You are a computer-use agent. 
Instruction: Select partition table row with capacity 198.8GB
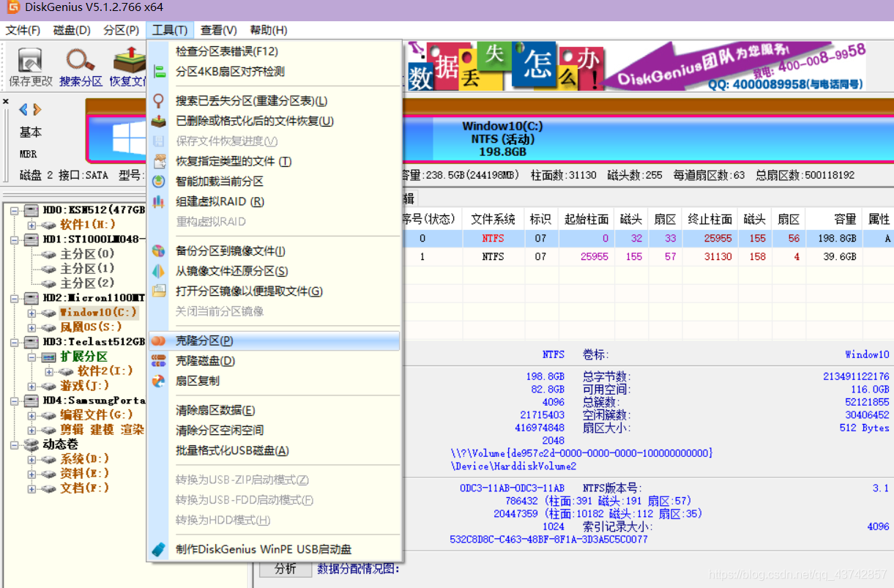point(647,238)
